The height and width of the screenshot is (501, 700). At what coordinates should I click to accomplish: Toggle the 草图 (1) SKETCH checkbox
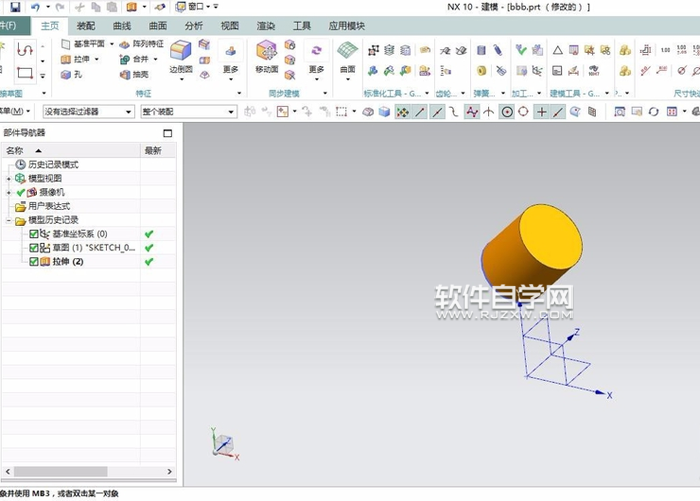(x=34, y=248)
